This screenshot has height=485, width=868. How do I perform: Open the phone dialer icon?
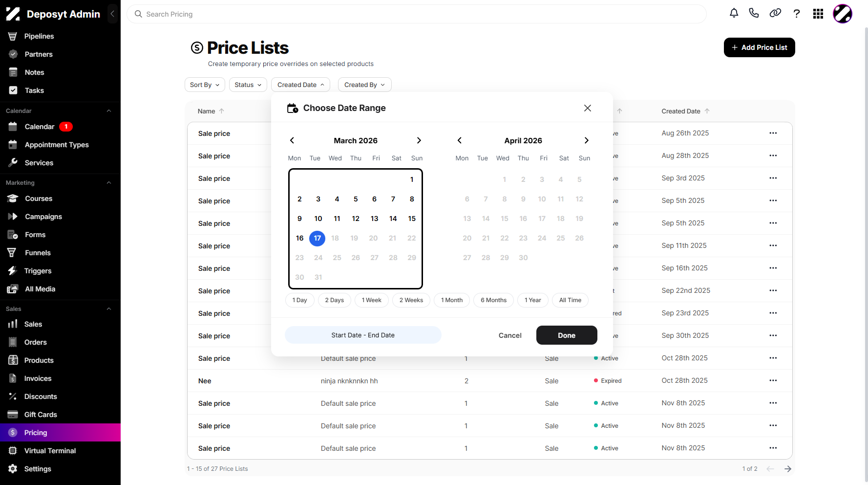tap(754, 13)
